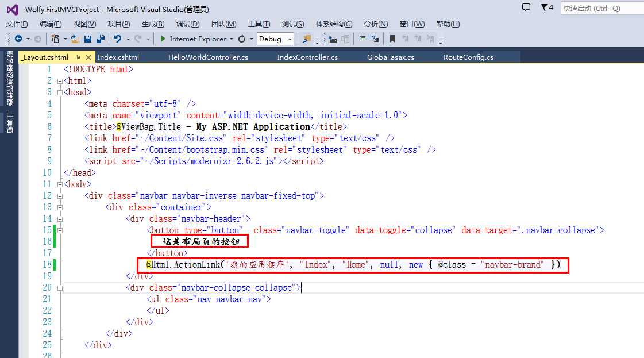The image size is (644, 358).
Task: Click the previous bookmark icon
Action: pos(406,39)
